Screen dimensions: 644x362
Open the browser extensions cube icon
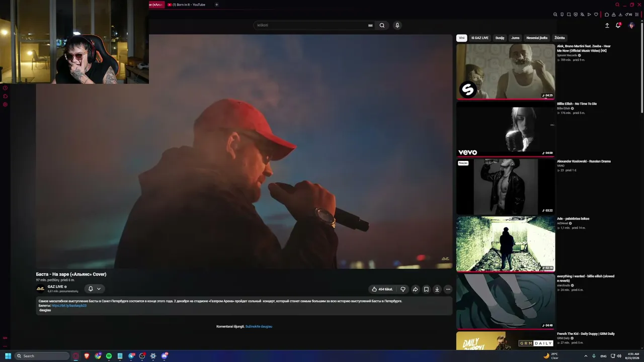tap(607, 15)
